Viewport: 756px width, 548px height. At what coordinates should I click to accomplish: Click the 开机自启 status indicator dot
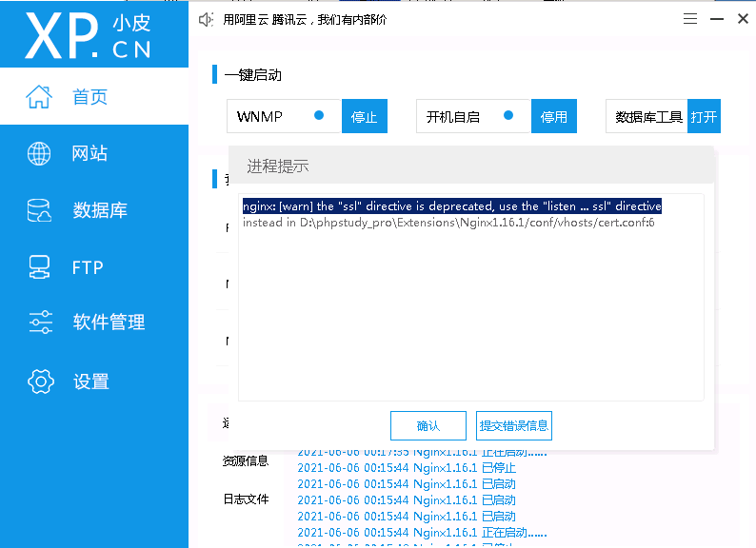click(x=508, y=115)
